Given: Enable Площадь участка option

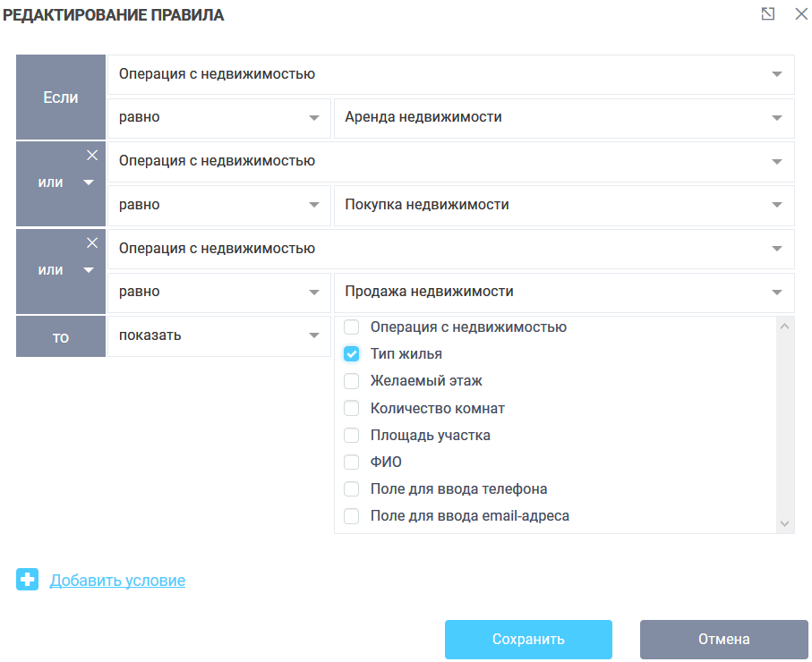Looking at the screenshot, I should [351, 435].
